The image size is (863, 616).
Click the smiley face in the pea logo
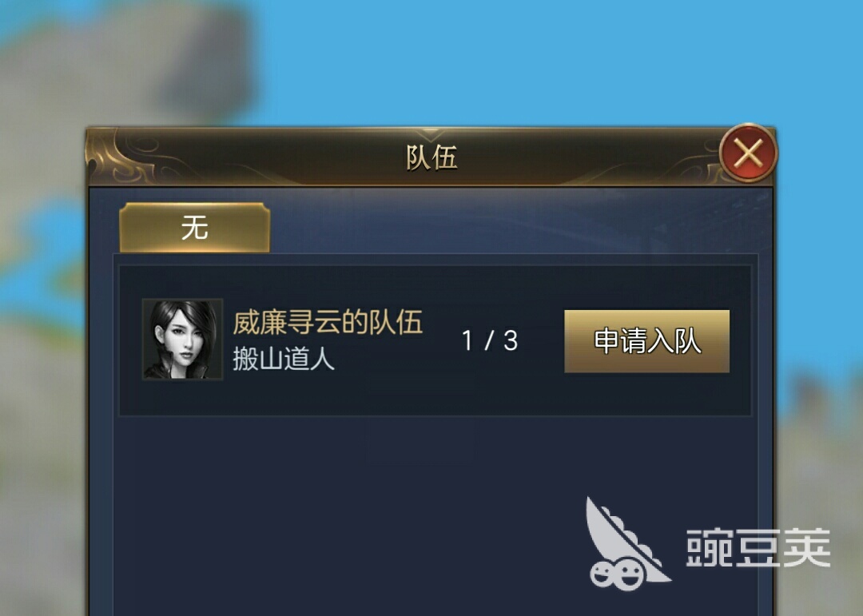(x=615, y=574)
